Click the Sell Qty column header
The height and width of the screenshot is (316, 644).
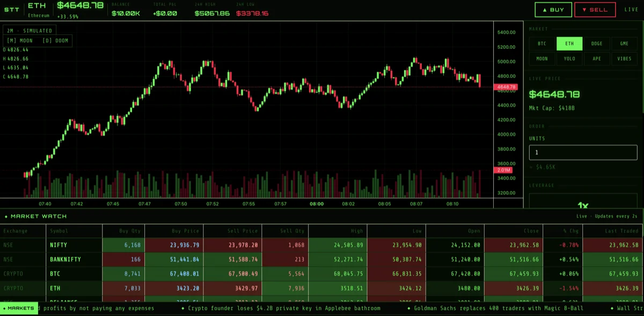[285, 231]
